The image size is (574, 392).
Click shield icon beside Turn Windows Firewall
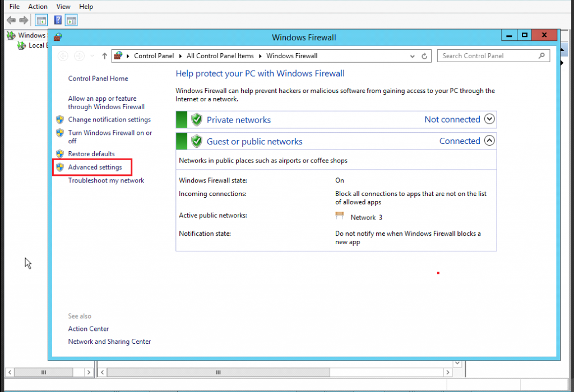(60, 133)
